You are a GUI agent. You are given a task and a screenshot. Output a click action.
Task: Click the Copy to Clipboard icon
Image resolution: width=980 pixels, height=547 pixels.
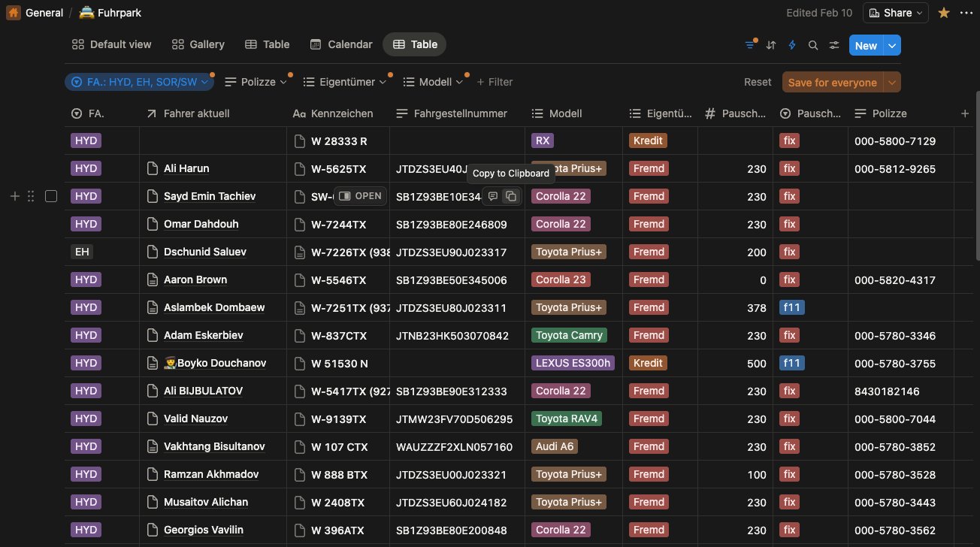(x=510, y=196)
